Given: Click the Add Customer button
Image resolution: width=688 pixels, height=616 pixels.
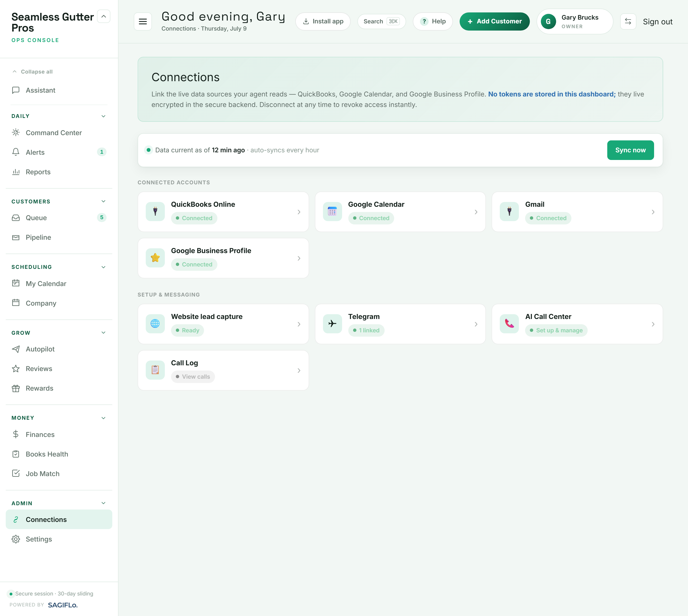Looking at the screenshot, I should (x=494, y=21).
